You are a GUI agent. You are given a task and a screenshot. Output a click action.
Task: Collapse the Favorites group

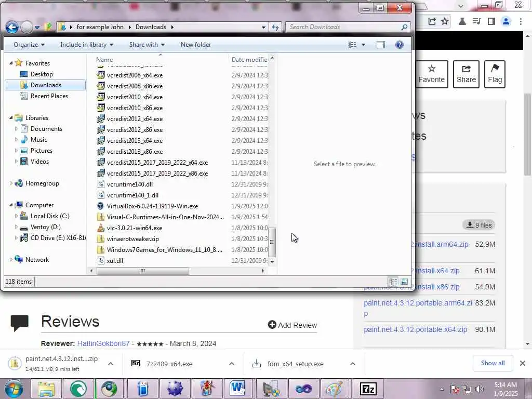(11, 63)
